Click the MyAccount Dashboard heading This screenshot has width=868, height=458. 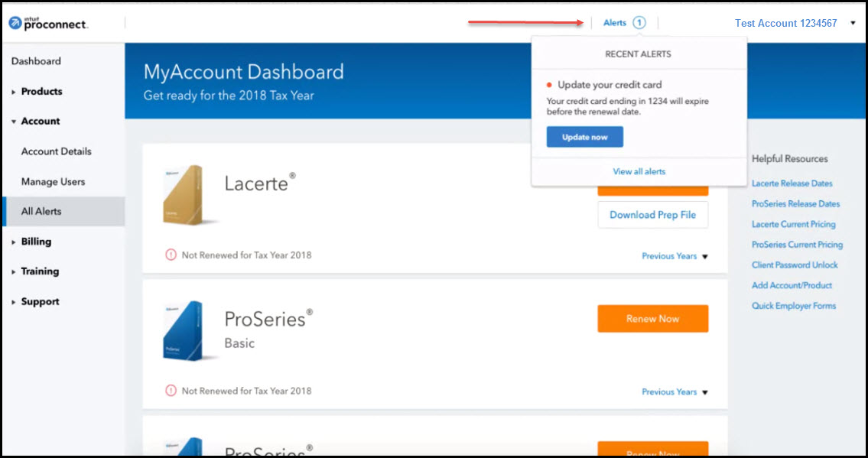(243, 72)
